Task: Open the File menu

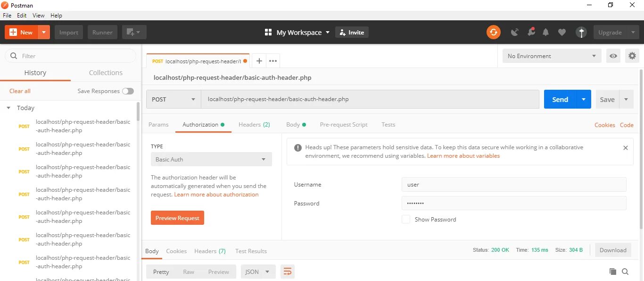Action: click(7, 16)
